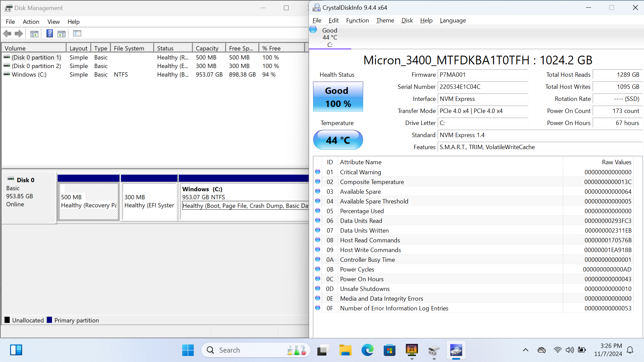The image size is (644, 362).
Task: Click the status dot for Critical Warning
Action: 318,172
